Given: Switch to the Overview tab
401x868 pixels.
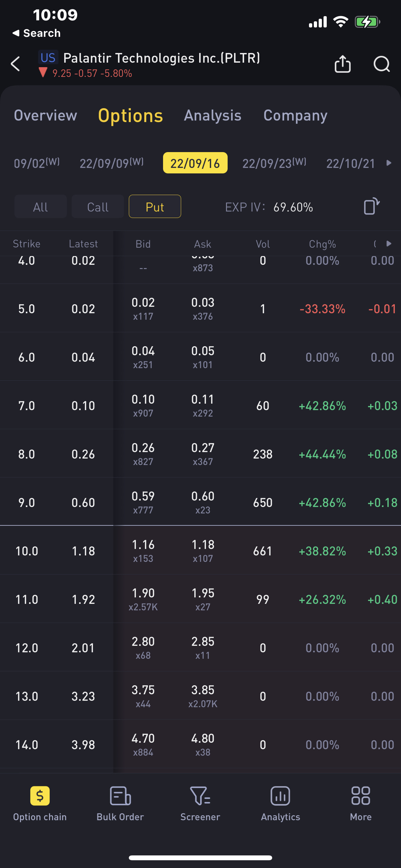Looking at the screenshot, I should click(46, 116).
